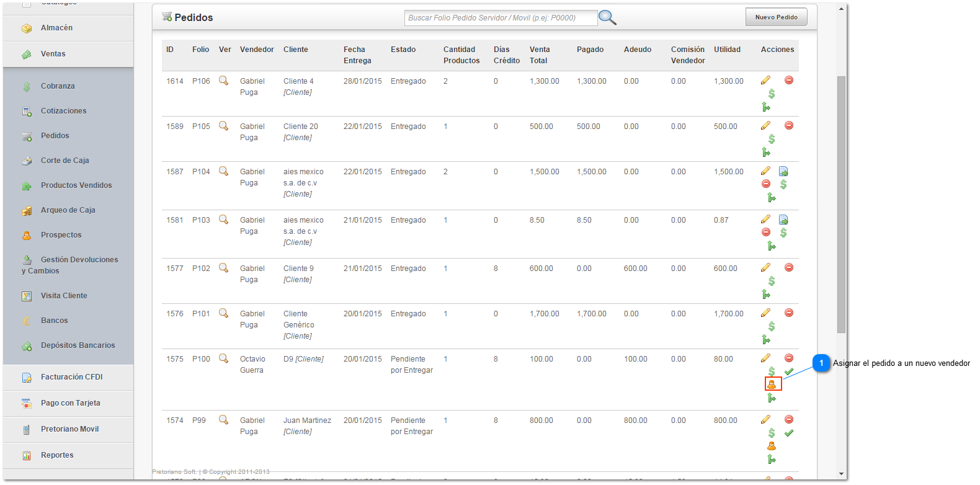Edit order P106 with pencil icon
Screen dimensions: 980x485
point(766,80)
